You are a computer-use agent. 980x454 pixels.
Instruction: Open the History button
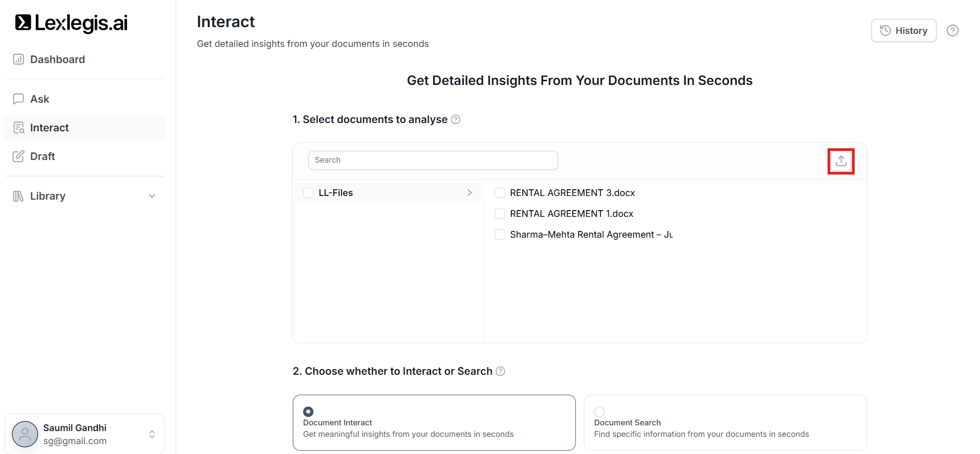[903, 31]
